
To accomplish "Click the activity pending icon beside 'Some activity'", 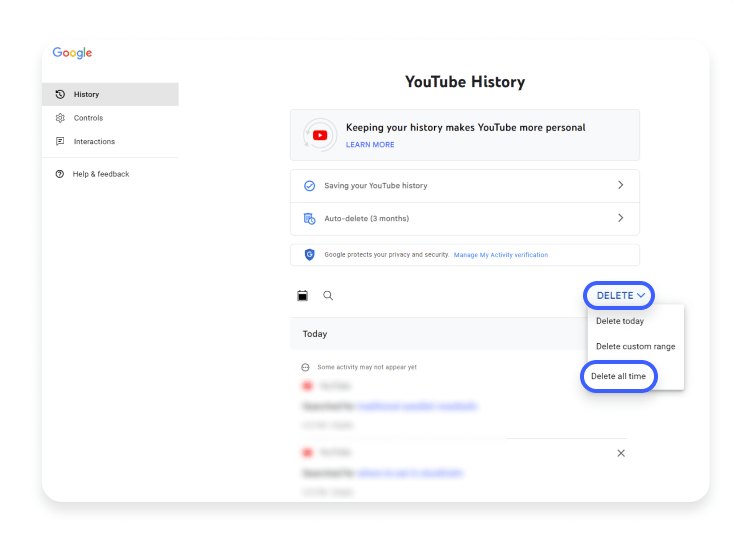I will coord(305,367).
